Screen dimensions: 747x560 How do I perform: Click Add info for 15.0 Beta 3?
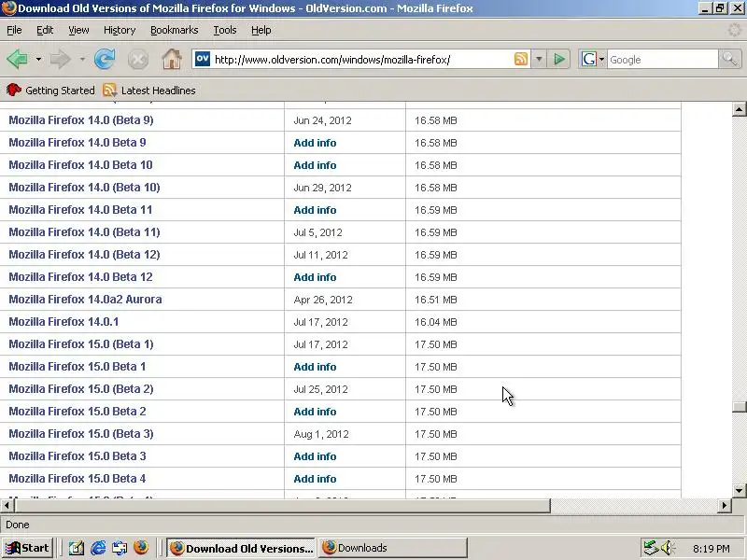315,456
